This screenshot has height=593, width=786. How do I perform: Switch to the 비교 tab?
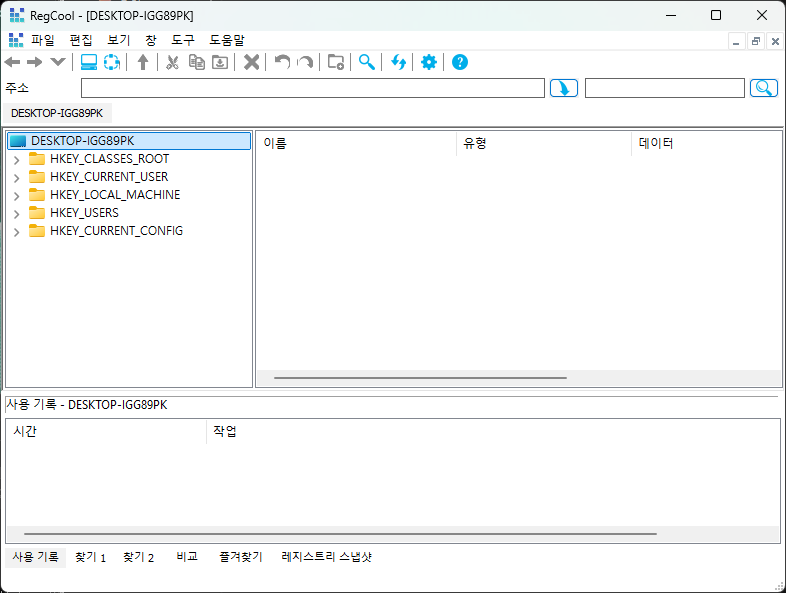187,557
